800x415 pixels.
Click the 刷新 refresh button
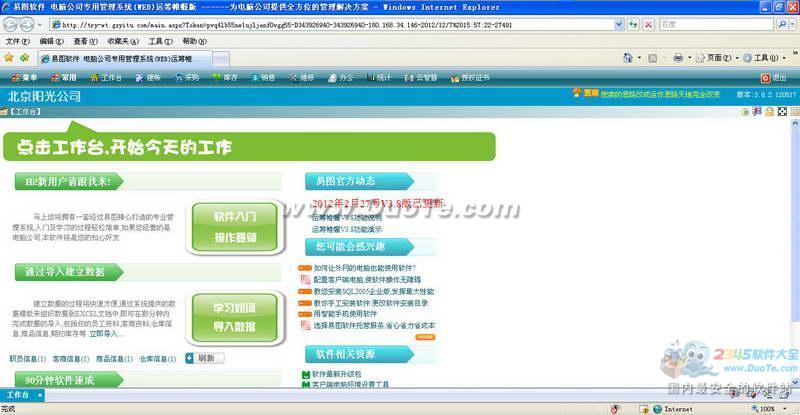pos(204,358)
